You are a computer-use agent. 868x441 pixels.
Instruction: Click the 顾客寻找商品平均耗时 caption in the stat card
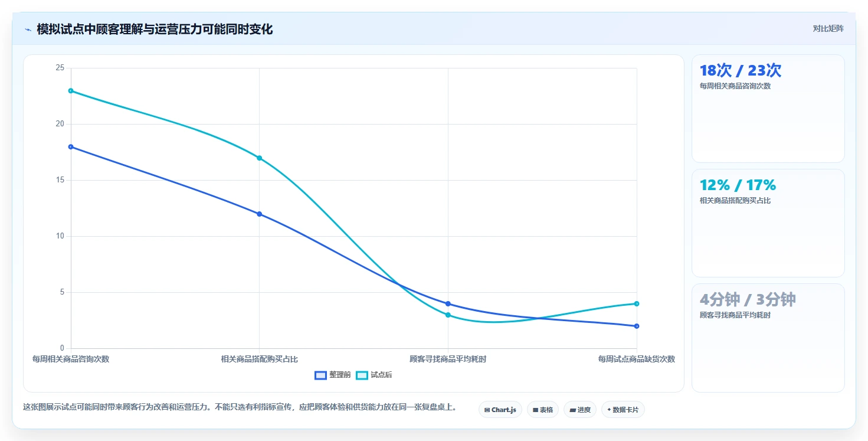tap(735, 315)
